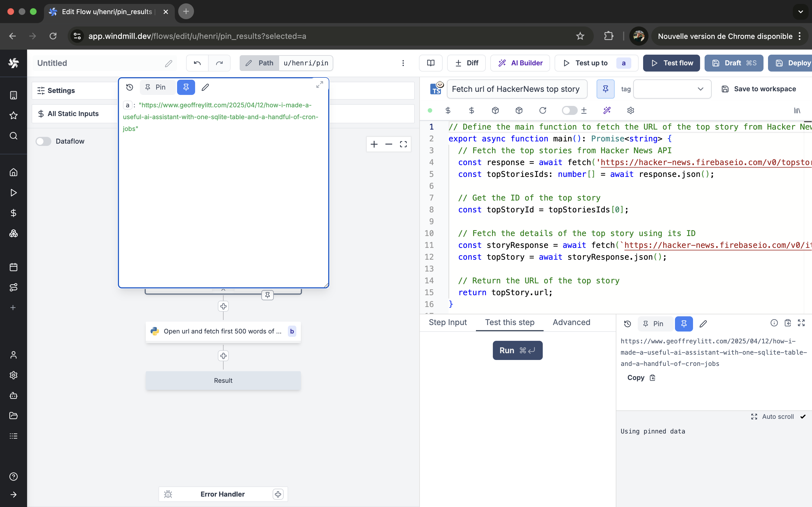Image resolution: width=812 pixels, height=507 pixels.
Task: Click the magic wand AI icon in the editor toolbar
Action: click(x=607, y=110)
